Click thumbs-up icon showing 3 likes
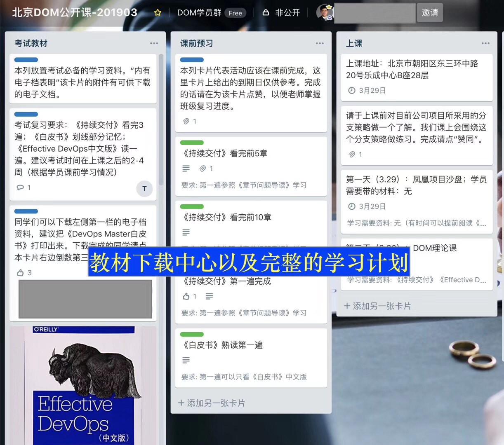This screenshot has width=504, height=445. point(20,273)
